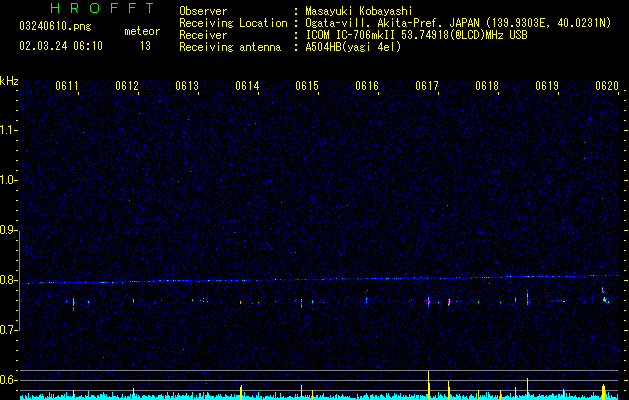This screenshot has height=400, width=629.
Task: Click the 0.9 kHz axis label
Action: point(9,230)
